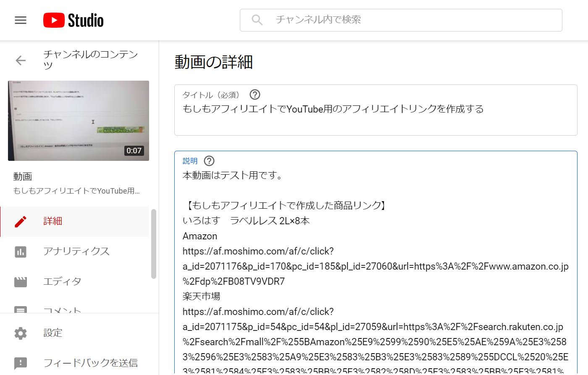This screenshot has height=375, width=588.
Task: Click the Amazon line in description
Action: pyautogui.click(x=200, y=236)
